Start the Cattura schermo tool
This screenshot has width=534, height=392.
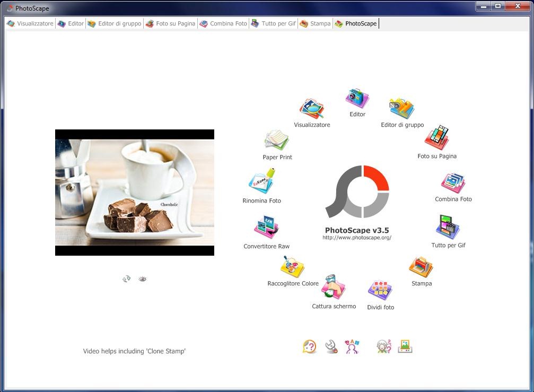click(x=334, y=287)
